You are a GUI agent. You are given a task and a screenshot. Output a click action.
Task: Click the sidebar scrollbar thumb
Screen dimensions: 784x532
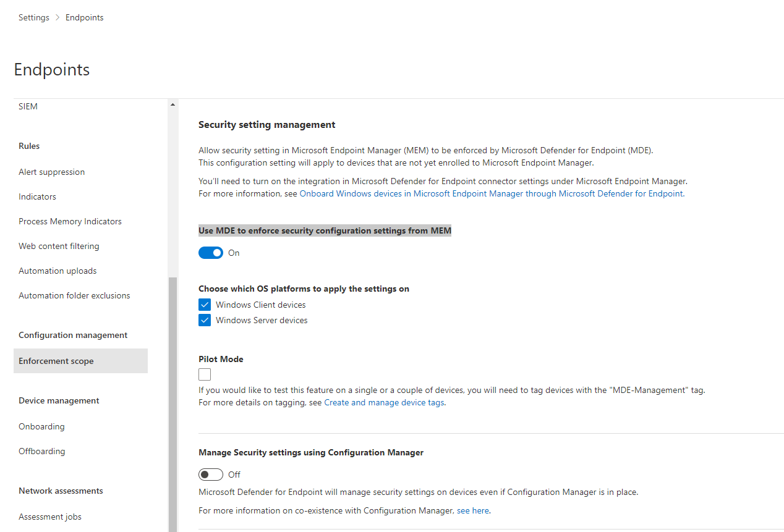pyautogui.click(x=173, y=404)
